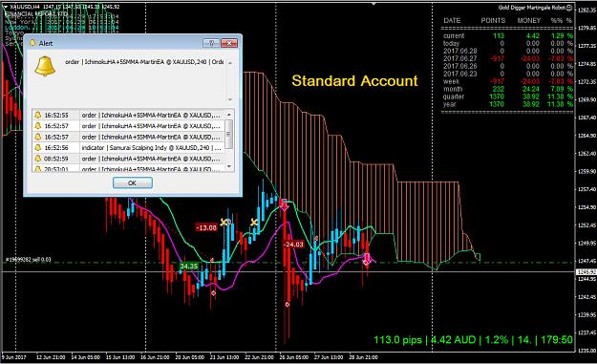Close the Alert dialog with the red X
Screen dimensions: 597x364
pos(229,43)
